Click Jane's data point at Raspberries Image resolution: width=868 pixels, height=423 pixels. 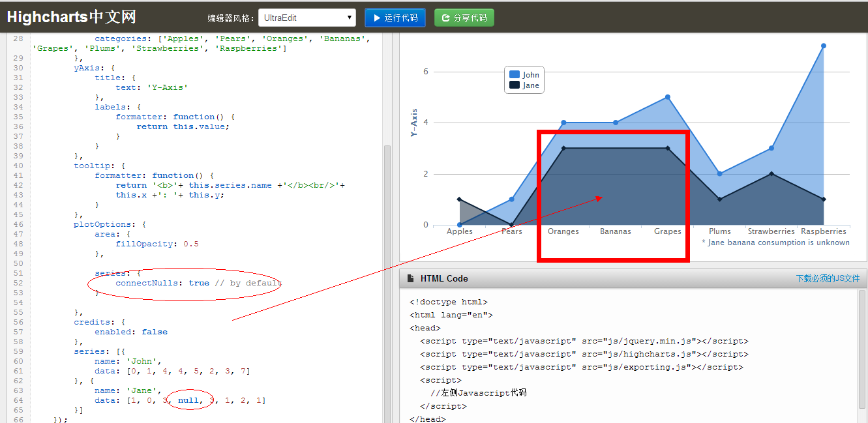click(x=824, y=199)
